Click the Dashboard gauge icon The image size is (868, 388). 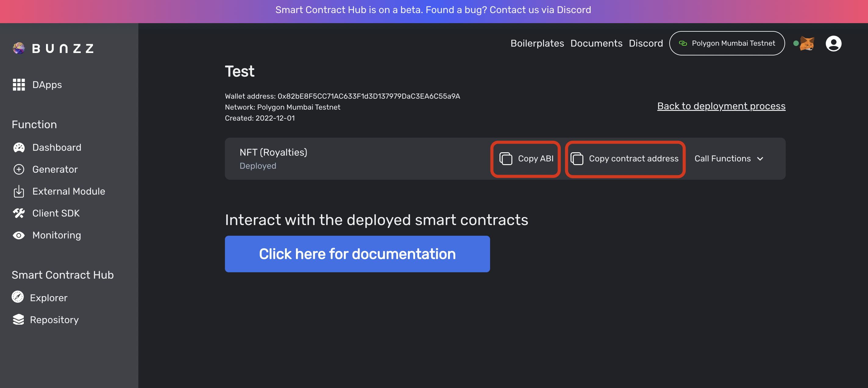(19, 147)
